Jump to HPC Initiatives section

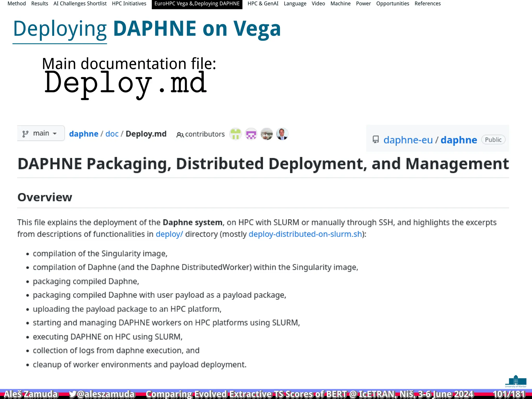click(x=129, y=4)
